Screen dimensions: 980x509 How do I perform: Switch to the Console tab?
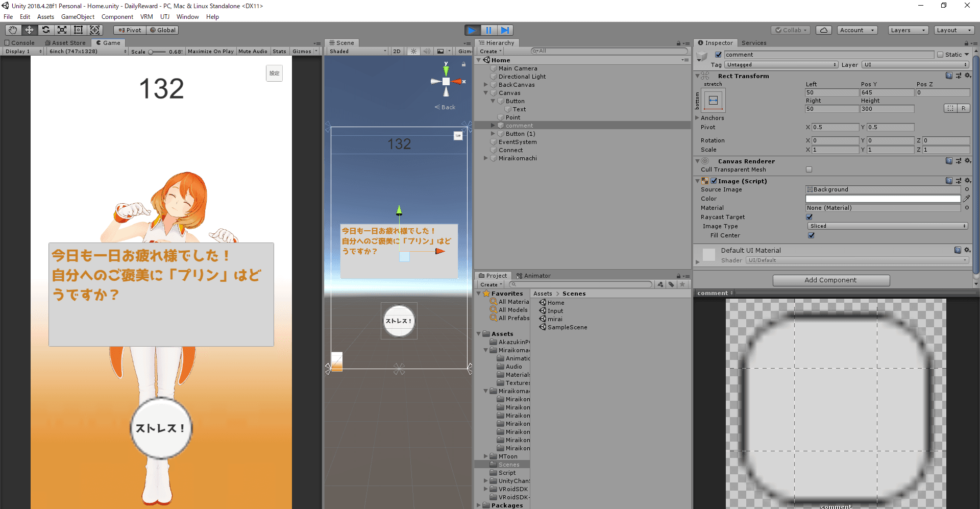[x=20, y=43]
